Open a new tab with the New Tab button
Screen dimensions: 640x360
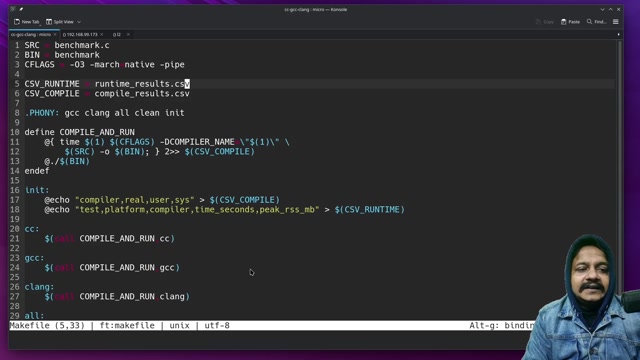point(27,22)
